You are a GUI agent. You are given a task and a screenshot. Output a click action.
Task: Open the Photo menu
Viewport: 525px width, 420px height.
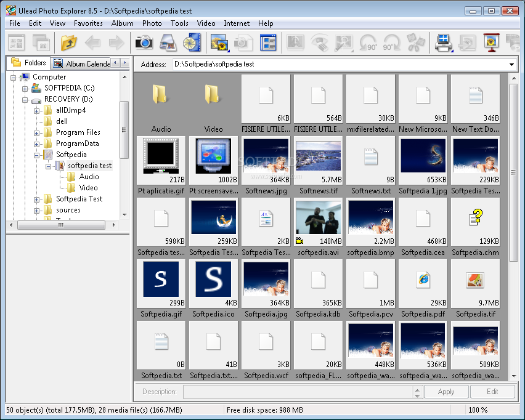click(x=152, y=23)
